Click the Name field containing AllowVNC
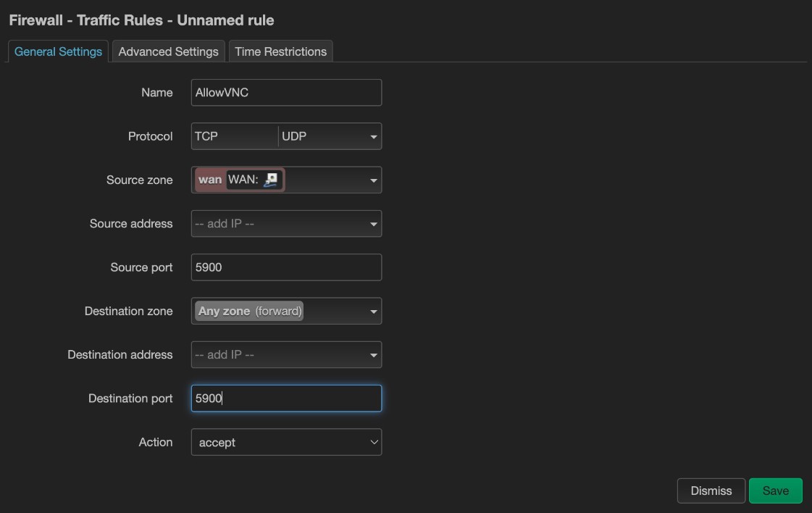This screenshot has height=513, width=812. pyautogui.click(x=286, y=93)
